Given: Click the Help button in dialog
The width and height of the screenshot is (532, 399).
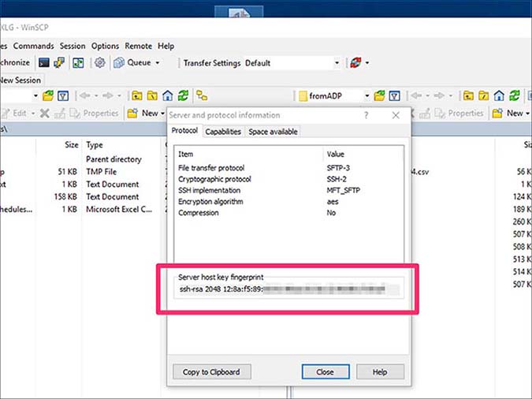Looking at the screenshot, I should [379, 371].
